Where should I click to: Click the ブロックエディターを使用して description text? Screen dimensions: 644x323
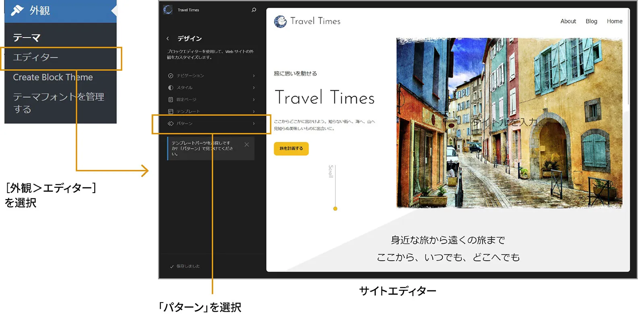coord(210,54)
